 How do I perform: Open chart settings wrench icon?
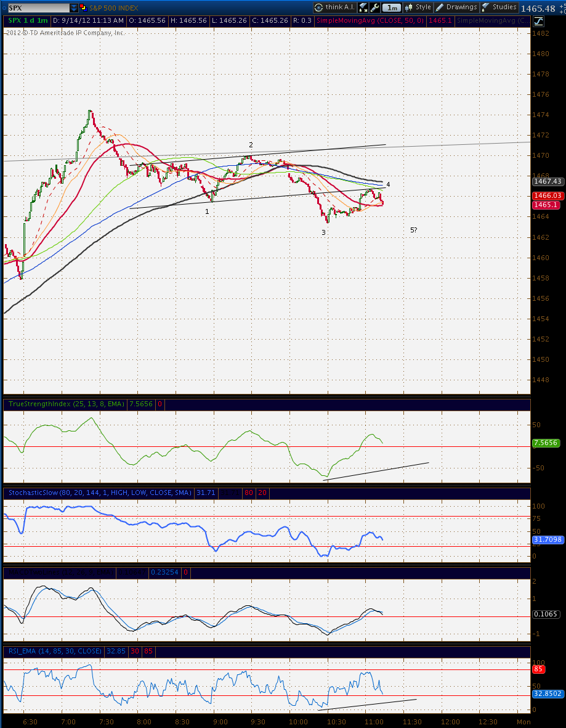point(375,7)
